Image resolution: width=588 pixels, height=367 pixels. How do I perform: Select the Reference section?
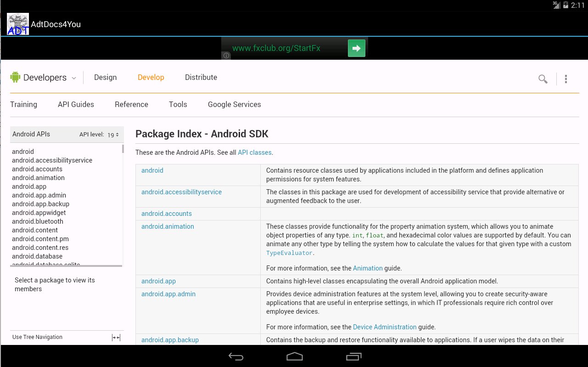tap(131, 104)
